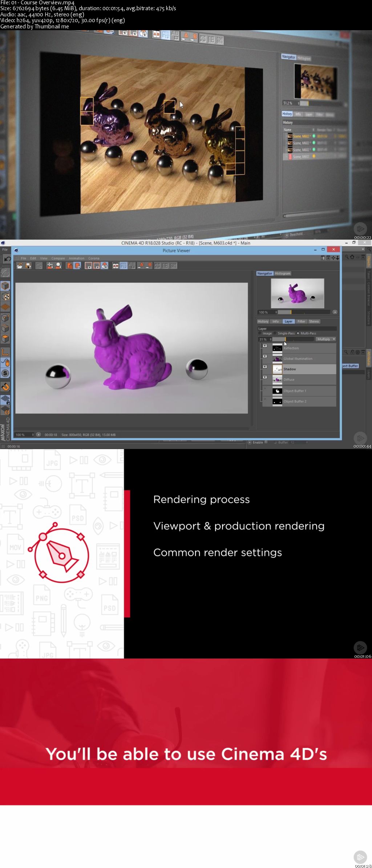This screenshot has width=372, height=868.
Task: Select the Multi-Pass radio button
Action: 298,333
